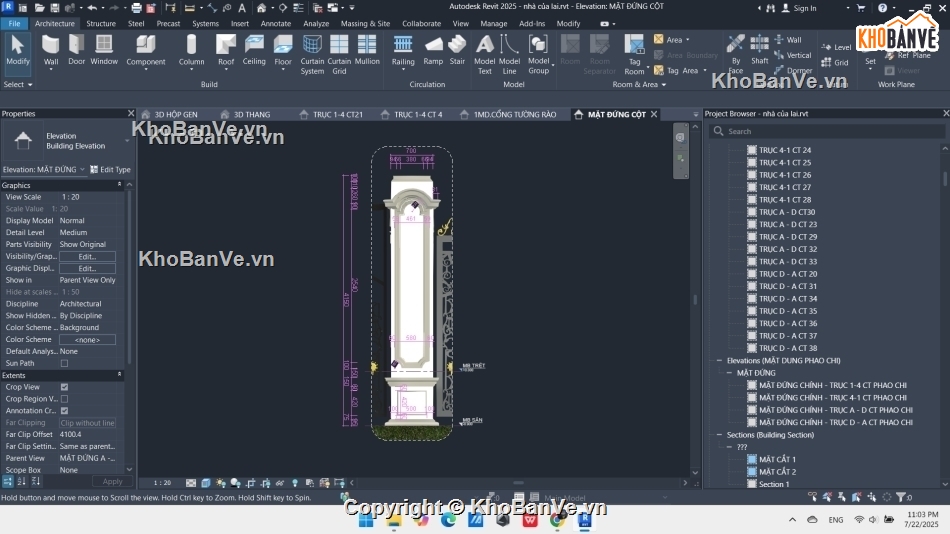This screenshot has width=950, height=534.
Task: Collapse the Graphics properties section
Action: click(x=119, y=185)
